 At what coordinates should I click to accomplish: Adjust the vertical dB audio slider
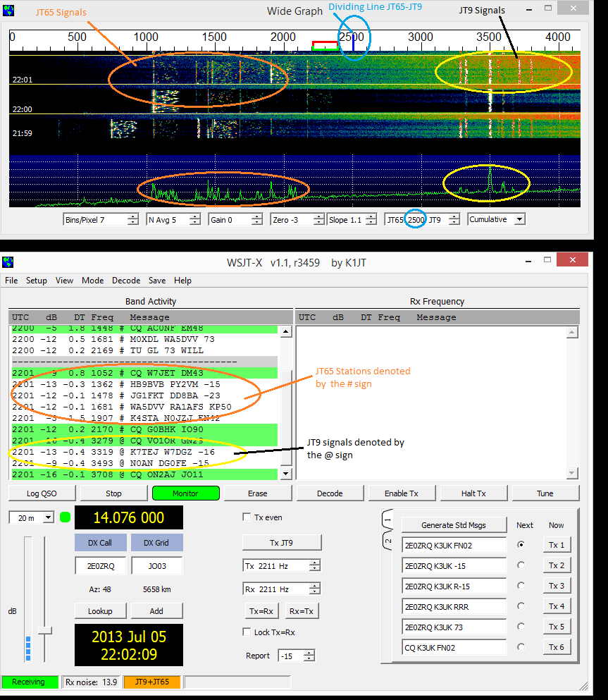point(45,631)
